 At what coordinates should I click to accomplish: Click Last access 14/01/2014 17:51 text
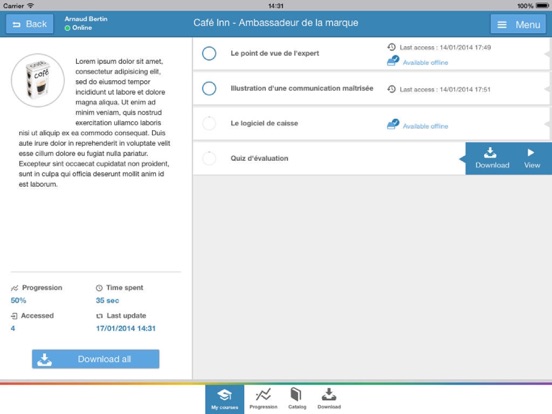pyautogui.click(x=445, y=89)
